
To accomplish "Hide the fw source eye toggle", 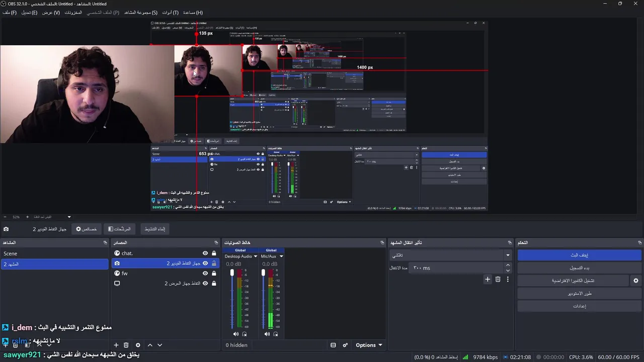I will [x=205, y=274].
